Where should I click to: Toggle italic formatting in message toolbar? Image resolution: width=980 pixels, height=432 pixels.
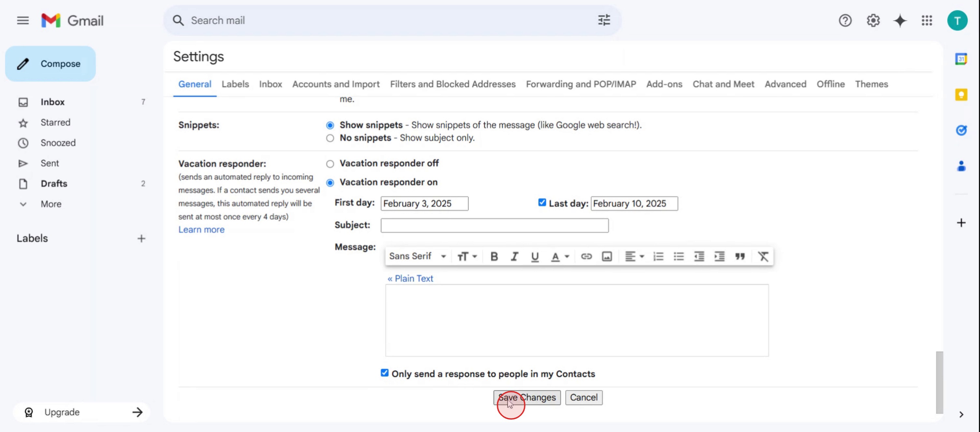tap(514, 257)
